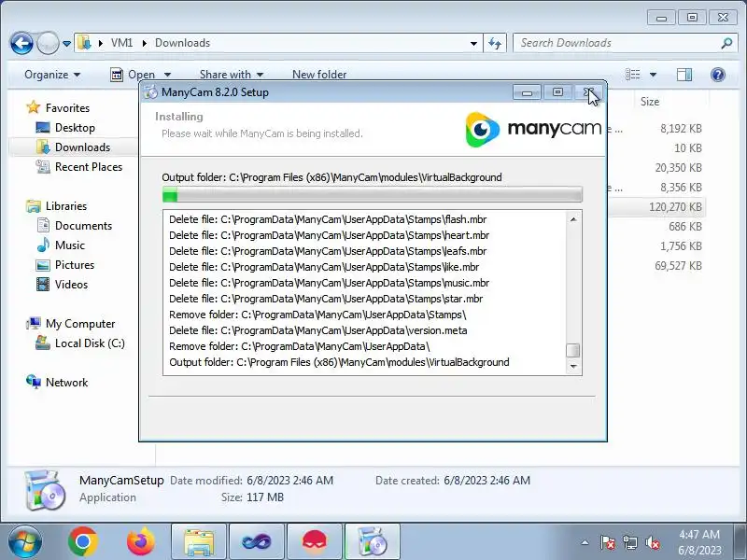Click the Explorer Back arrow button

(x=21, y=43)
